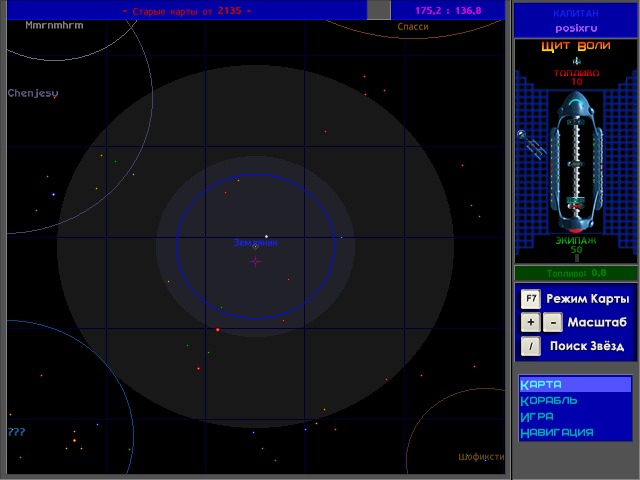Click the Режим Карты label
640x480 pixels.
point(588,299)
